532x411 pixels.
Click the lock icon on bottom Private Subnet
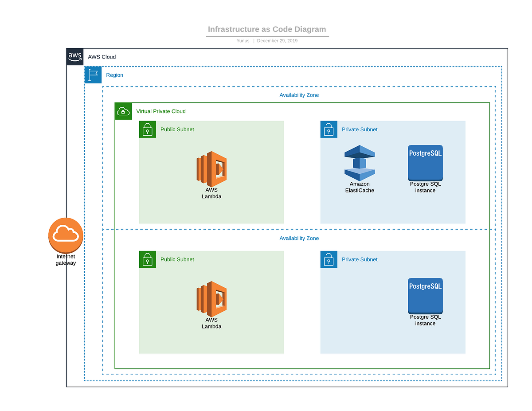[x=329, y=259]
